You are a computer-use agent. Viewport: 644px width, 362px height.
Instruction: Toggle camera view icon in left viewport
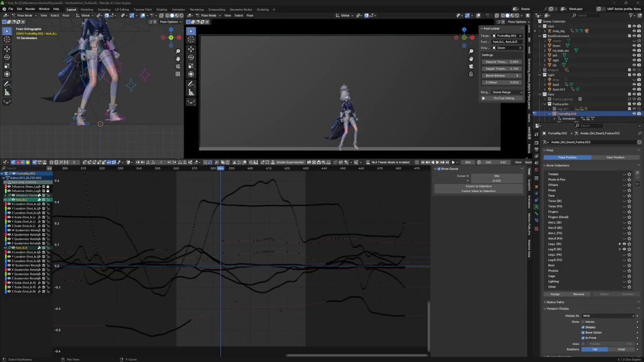click(178, 66)
